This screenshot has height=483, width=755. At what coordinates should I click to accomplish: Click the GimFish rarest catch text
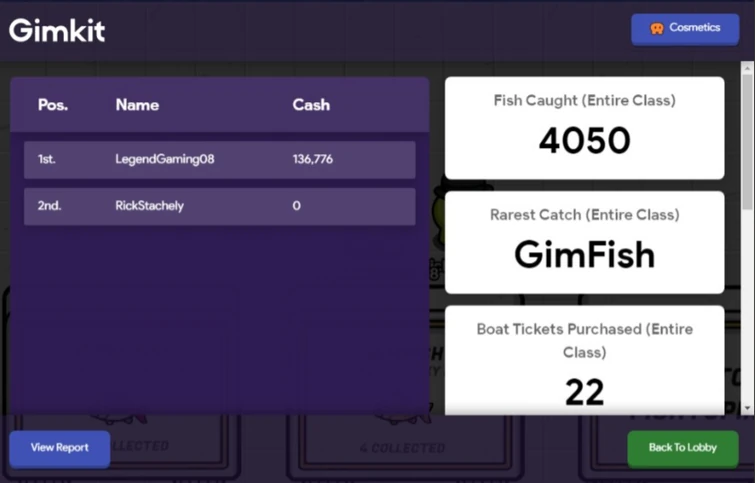[584, 255]
